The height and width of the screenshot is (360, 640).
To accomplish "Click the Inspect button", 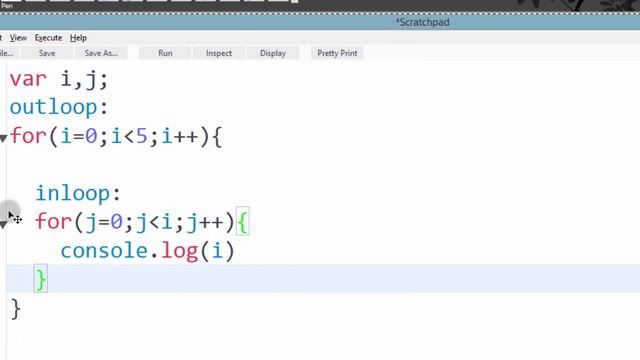I will (219, 53).
